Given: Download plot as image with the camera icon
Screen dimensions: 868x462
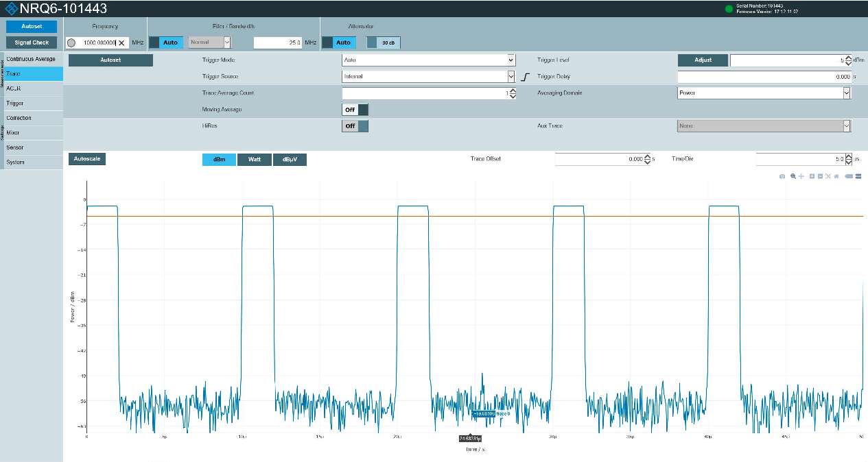Looking at the screenshot, I should tap(782, 176).
